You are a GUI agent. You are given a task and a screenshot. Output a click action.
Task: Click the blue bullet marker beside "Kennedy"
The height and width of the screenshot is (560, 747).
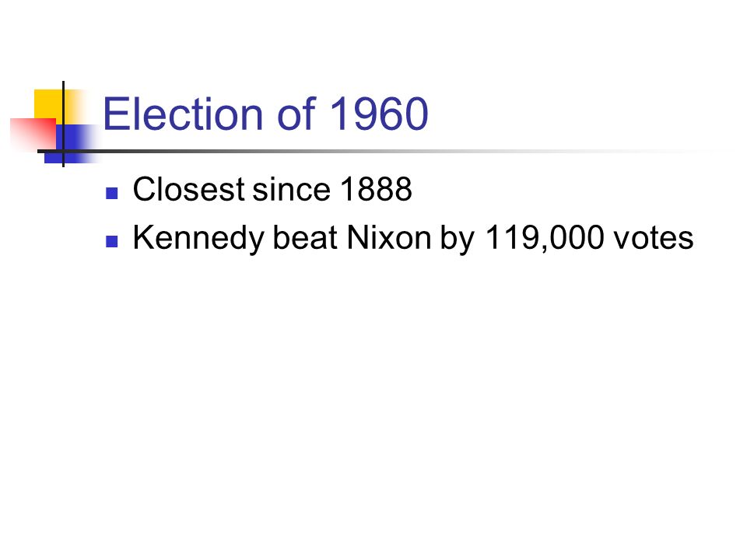coord(112,241)
